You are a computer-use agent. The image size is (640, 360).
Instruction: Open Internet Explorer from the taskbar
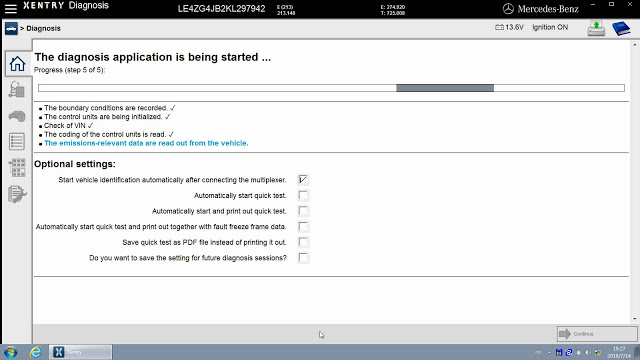pos(36,352)
